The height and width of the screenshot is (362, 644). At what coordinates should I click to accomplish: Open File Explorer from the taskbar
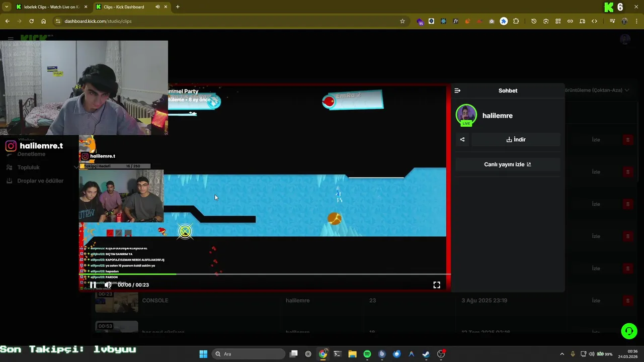352,354
